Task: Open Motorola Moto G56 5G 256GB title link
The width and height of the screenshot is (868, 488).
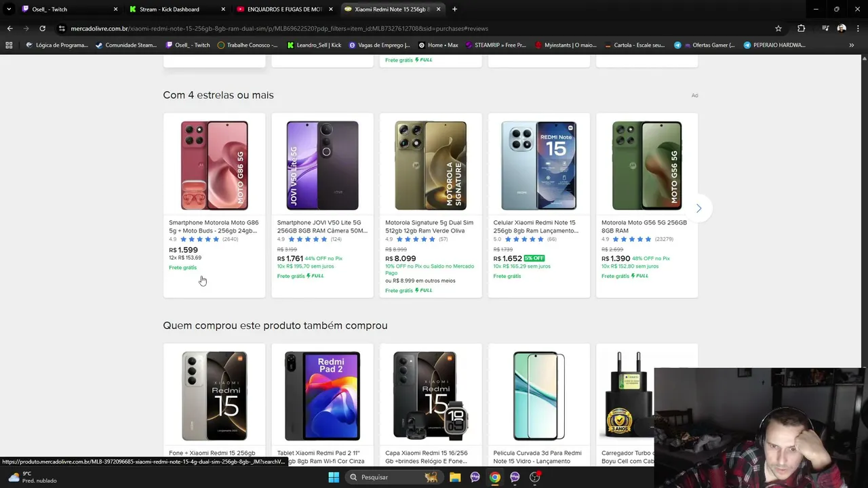Action: click(644, 226)
